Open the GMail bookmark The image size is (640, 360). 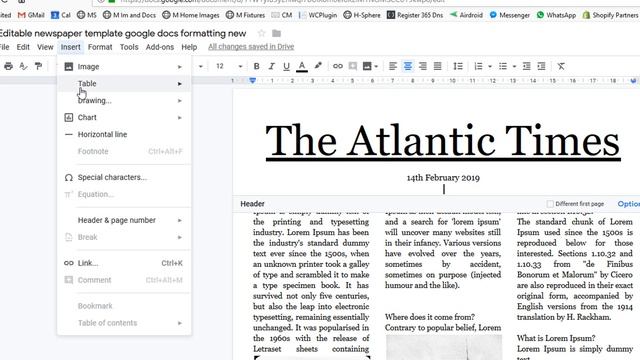coord(31,15)
